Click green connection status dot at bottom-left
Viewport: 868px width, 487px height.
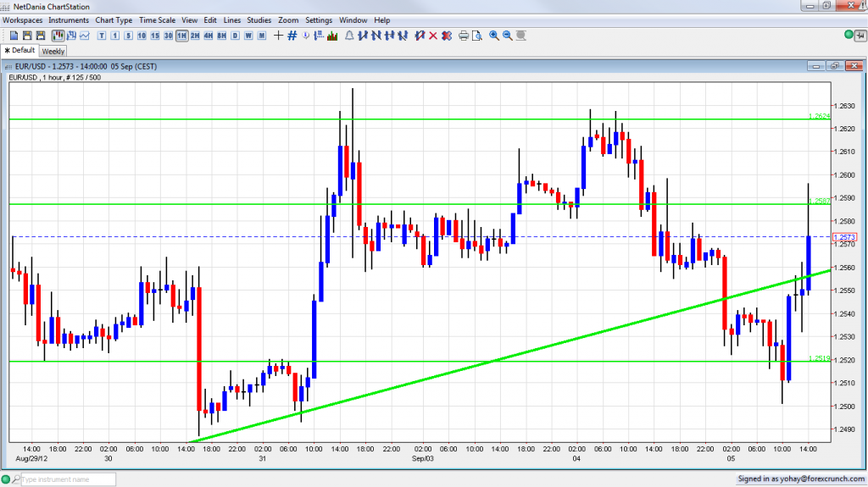[6, 479]
